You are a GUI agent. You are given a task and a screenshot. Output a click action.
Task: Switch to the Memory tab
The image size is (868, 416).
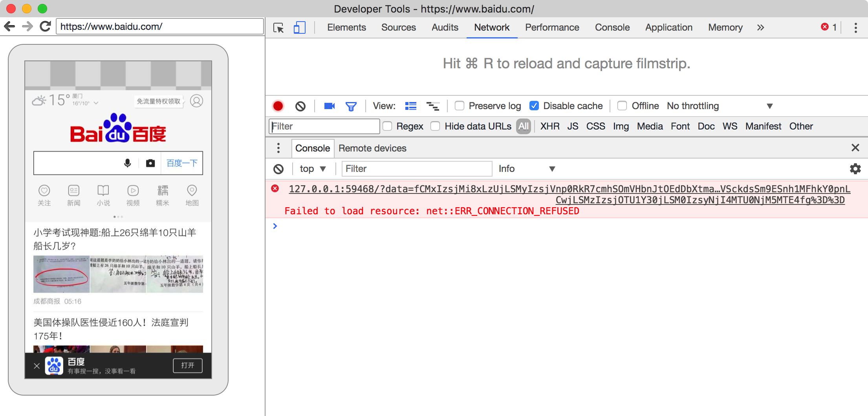coord(725,27)
